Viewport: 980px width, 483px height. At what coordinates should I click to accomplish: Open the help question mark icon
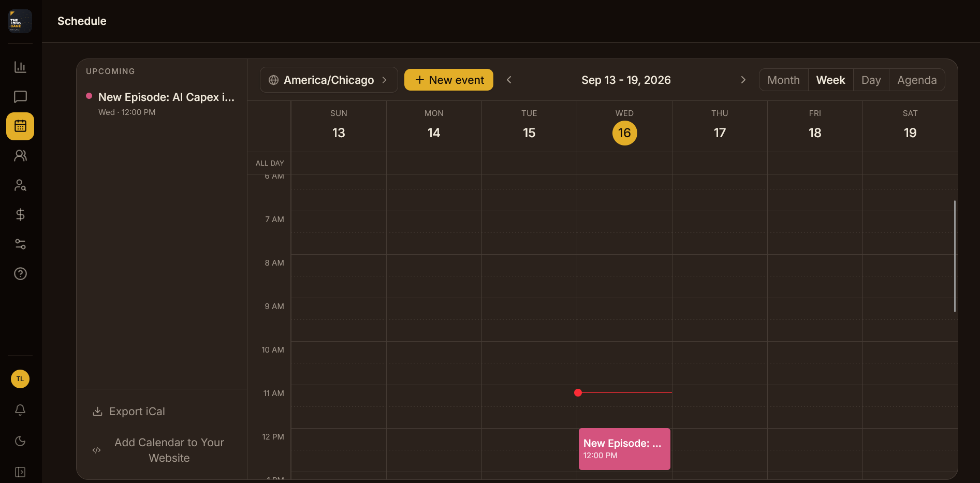click(x=20, y=274)
